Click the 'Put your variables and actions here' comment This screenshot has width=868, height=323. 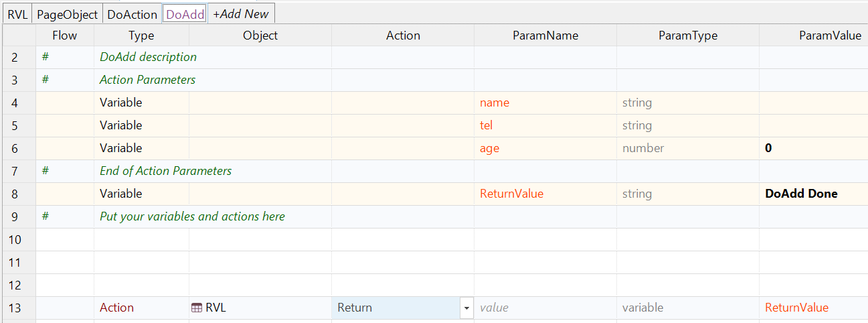tap(192, 216)
